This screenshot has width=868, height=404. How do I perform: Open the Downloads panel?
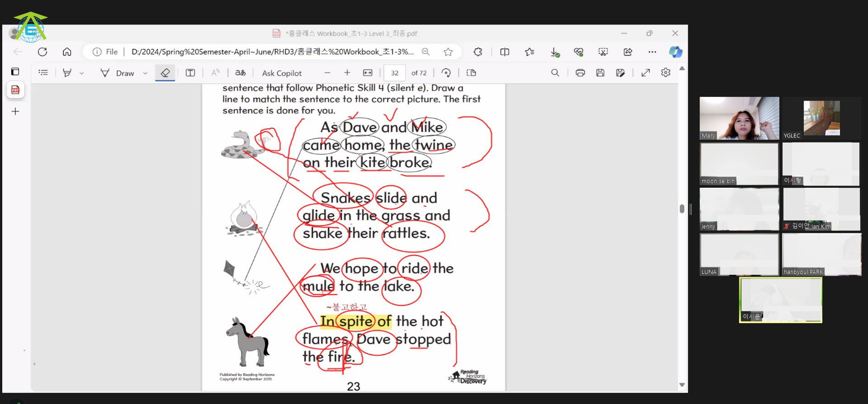pos(555,52)
